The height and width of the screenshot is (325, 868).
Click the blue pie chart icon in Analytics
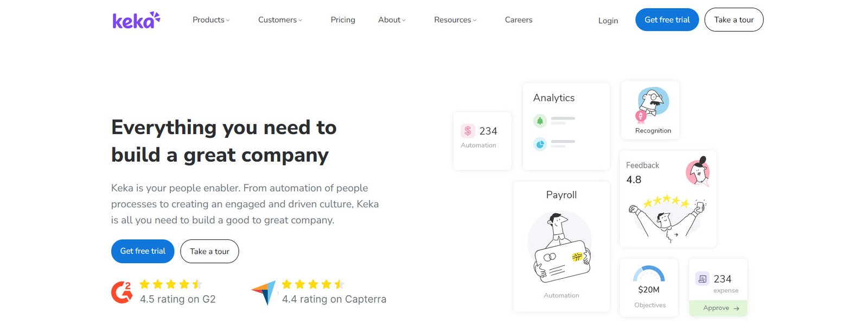coord(540,144)
